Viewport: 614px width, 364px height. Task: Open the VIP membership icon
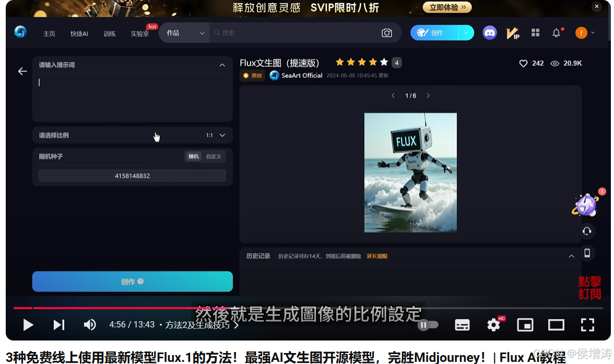pos(512,33)
